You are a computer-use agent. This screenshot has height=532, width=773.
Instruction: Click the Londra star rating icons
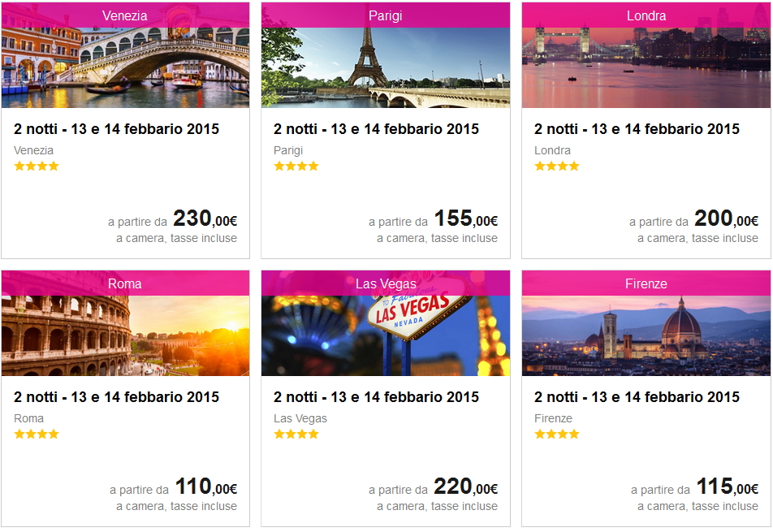(x=557, y=167)
